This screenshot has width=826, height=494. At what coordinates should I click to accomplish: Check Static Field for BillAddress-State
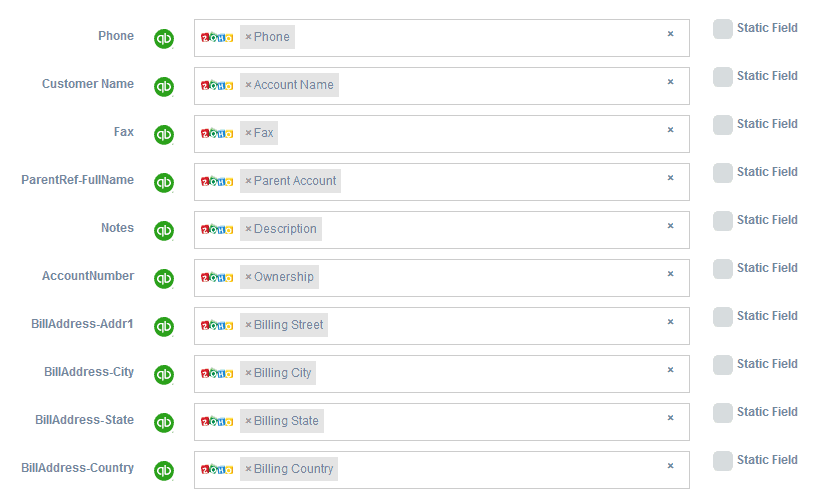[722, 413]
